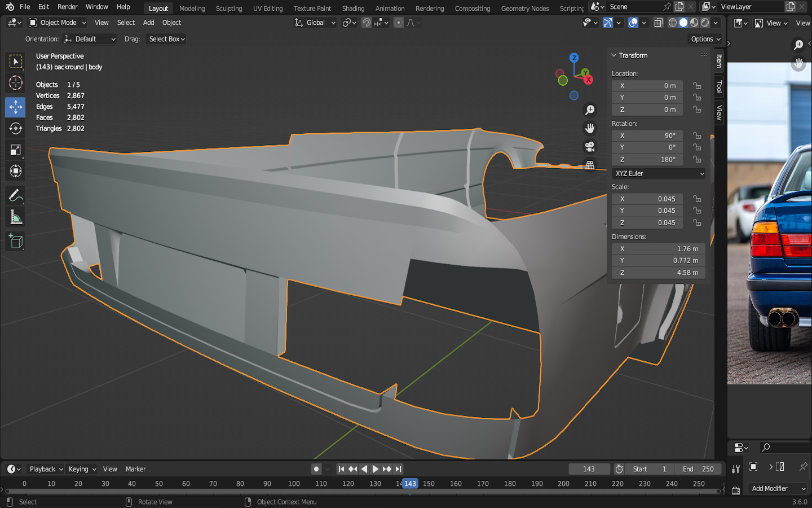Toggle X-ray view
812x508 pixels.
(x=658, y=23)
